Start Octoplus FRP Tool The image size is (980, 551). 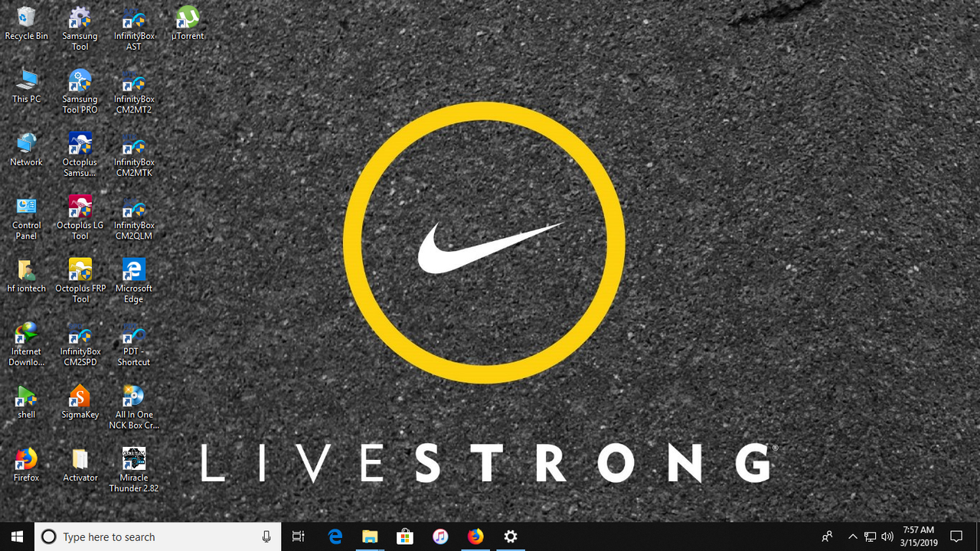[80, 272]
